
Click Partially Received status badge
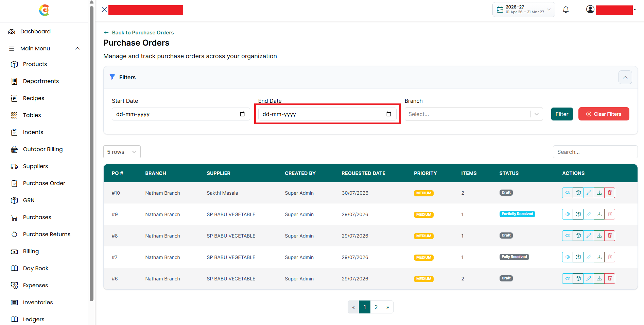(x=517, y=214)
